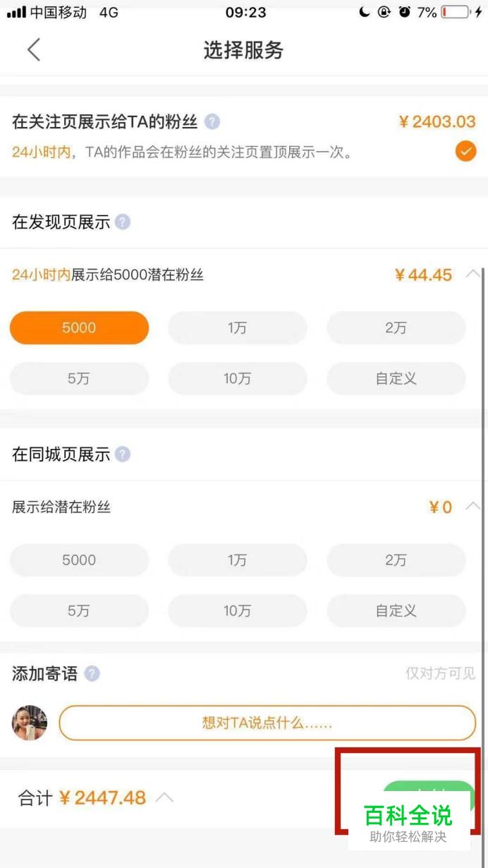Image resolution: width=488 pixels, height=868 pixels.
Task: Tap the 想对TA说点什么 message field
Action: [267, 723]
